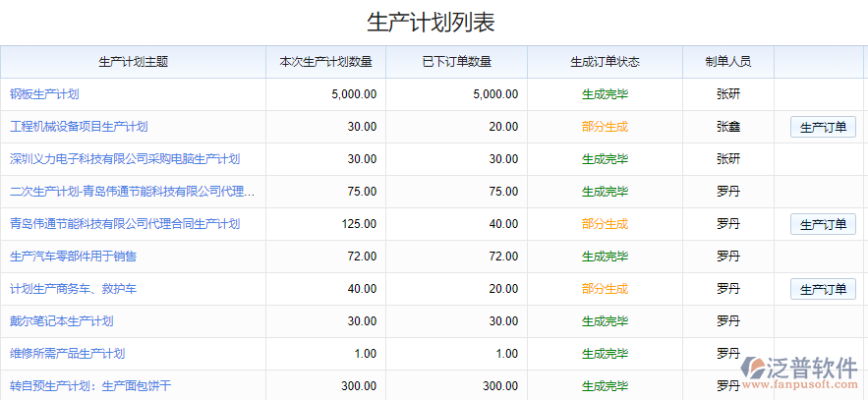Screen dimensions: 868x400
Task: Open the 生产汽车零部件用于销售 link
Action: [x=73, y=257]
